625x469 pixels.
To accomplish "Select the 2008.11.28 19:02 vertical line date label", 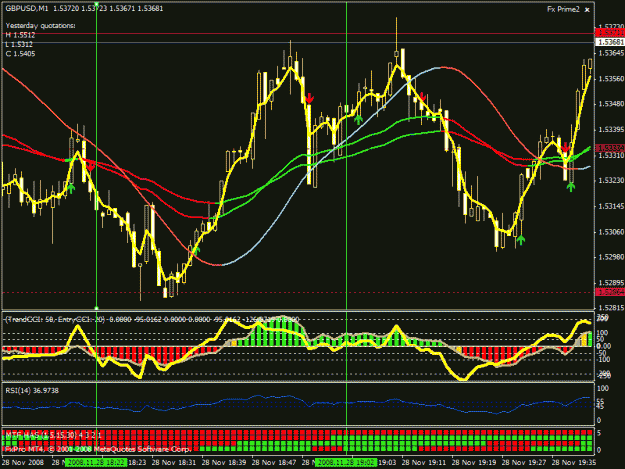I will [x=345, y=463].
